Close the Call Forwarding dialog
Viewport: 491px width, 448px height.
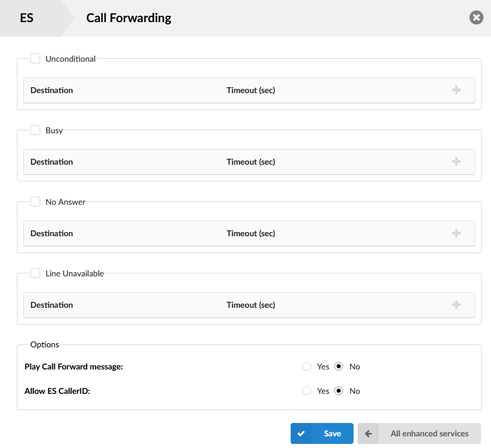[x=476, y=17]
